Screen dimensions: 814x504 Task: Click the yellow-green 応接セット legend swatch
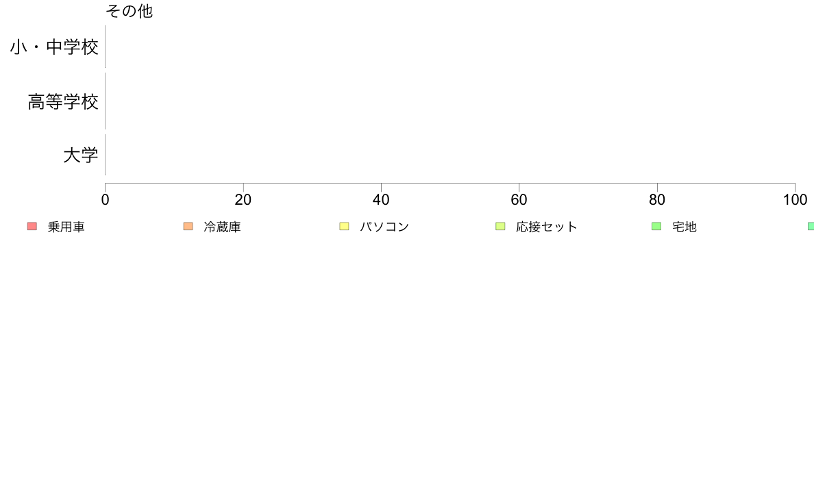[500, 227]
